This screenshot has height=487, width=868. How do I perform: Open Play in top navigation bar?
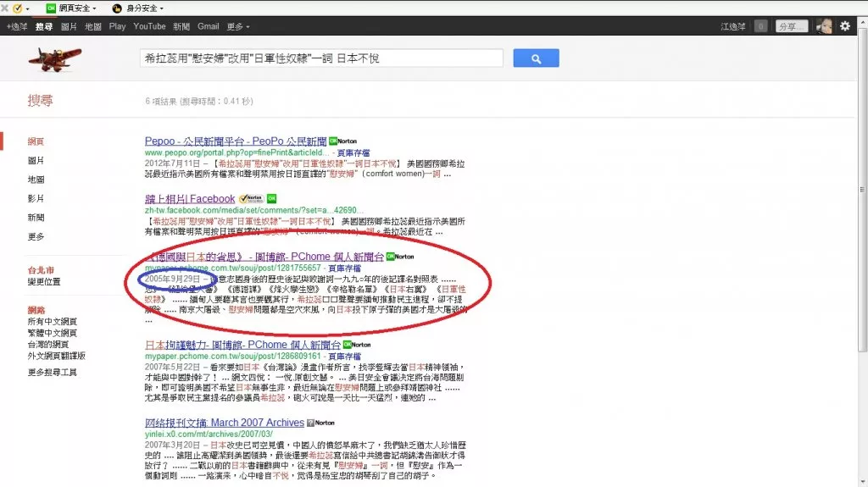[117, 26]
